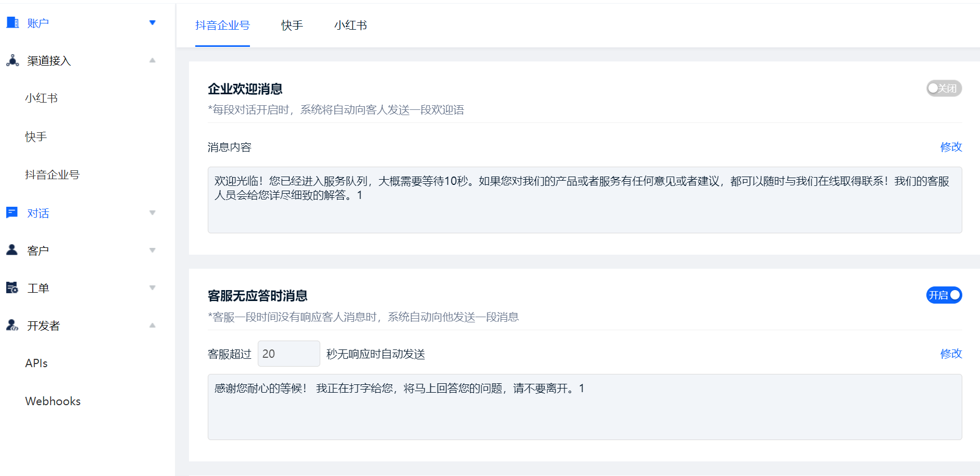Open the APIs sidebar item

(36, 363)
